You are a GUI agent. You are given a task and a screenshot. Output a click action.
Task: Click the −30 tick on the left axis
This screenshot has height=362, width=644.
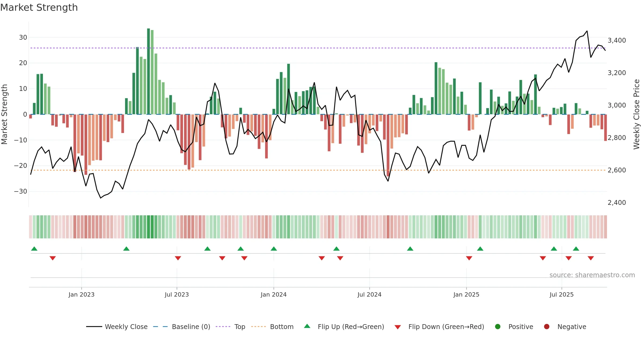pyautogui.click(x=21, y=191)
